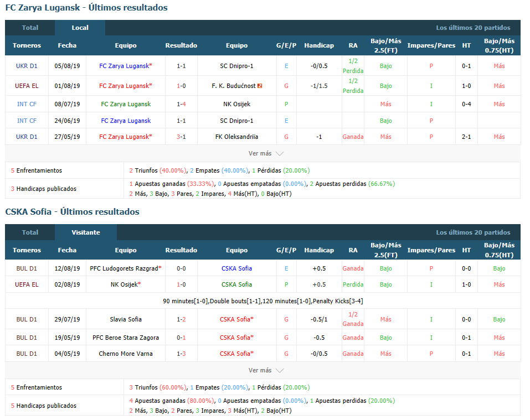Switch to the Total tab for FC Zarya Lugansk

point(30,28)
